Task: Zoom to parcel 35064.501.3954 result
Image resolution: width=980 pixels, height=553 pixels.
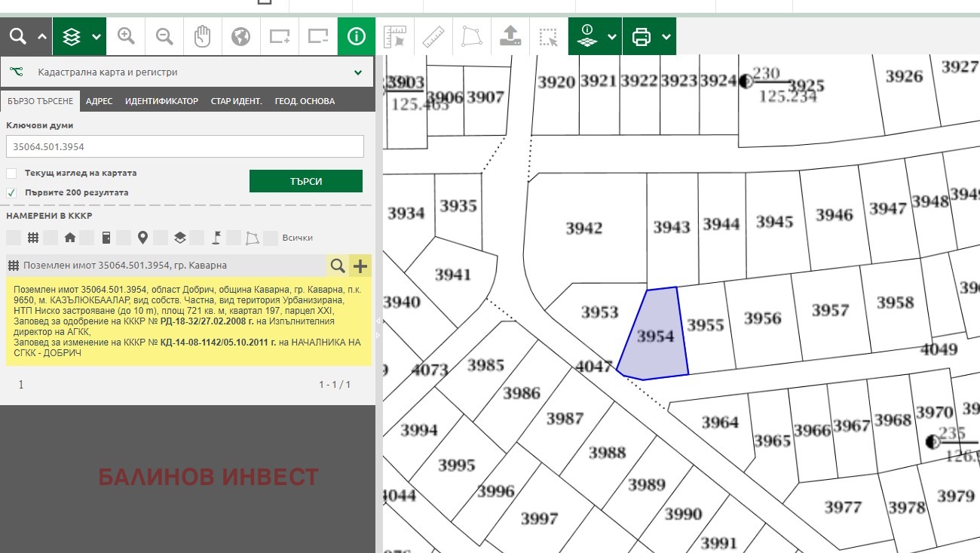Action: pos(338,266)
